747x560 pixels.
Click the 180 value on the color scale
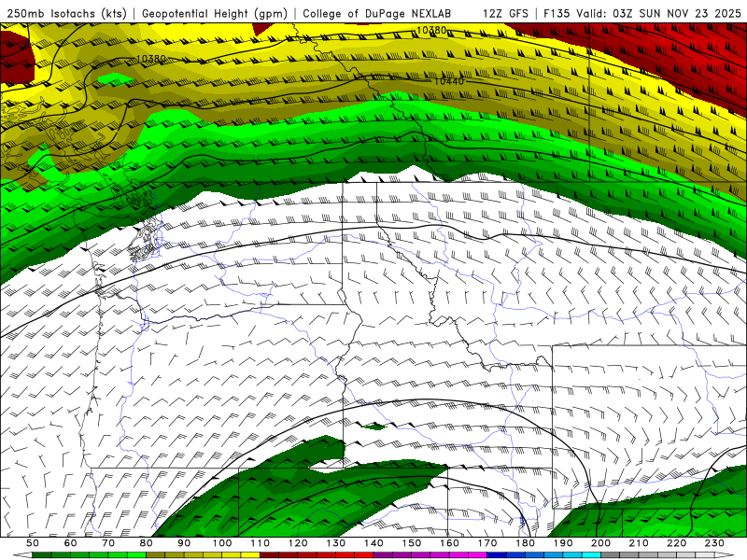tap(526, 543)
